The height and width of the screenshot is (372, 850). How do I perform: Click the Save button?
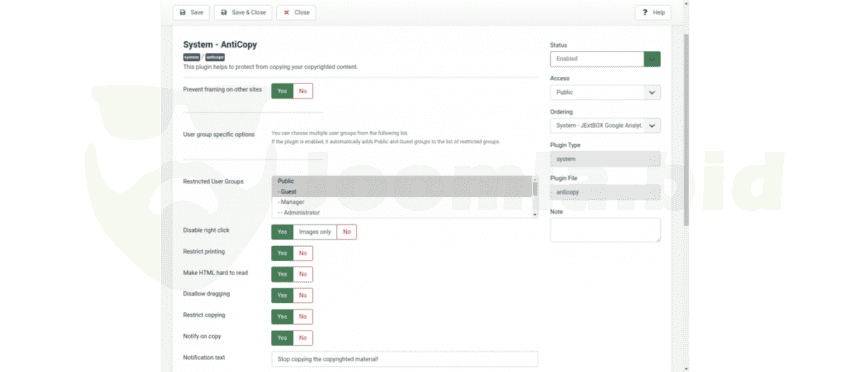click(191, 12)
